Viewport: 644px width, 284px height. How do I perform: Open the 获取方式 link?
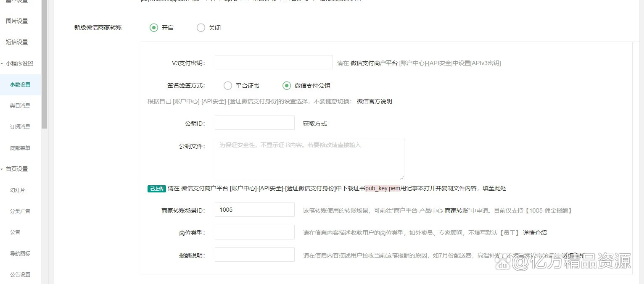tap(315, 124)
